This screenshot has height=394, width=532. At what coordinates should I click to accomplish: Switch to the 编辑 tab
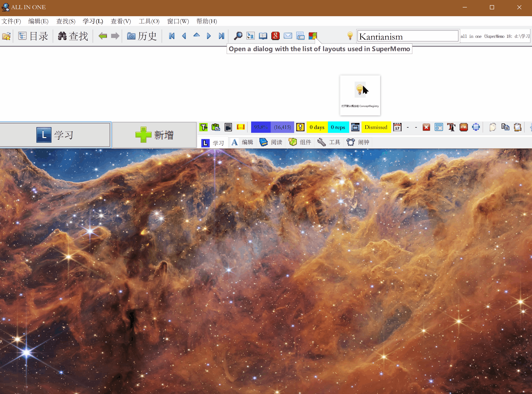pyautogui.click(x=242, y=142)
